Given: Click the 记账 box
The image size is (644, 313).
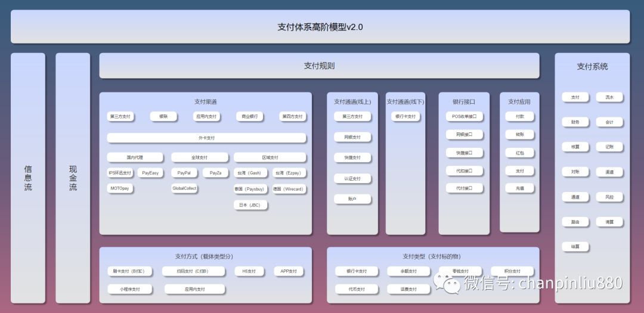Looking at the screenshot, I should pyautogui.click(x=609, y=147).
